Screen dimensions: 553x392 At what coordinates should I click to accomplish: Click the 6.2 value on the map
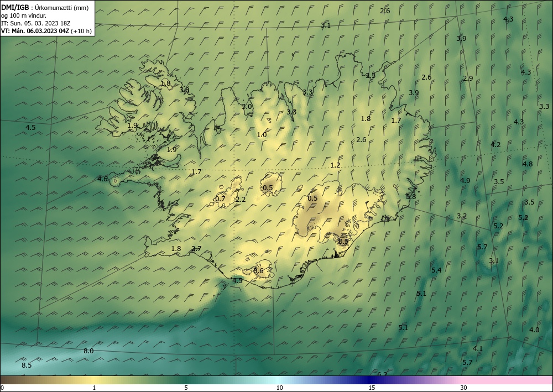[x=382, y=374]
